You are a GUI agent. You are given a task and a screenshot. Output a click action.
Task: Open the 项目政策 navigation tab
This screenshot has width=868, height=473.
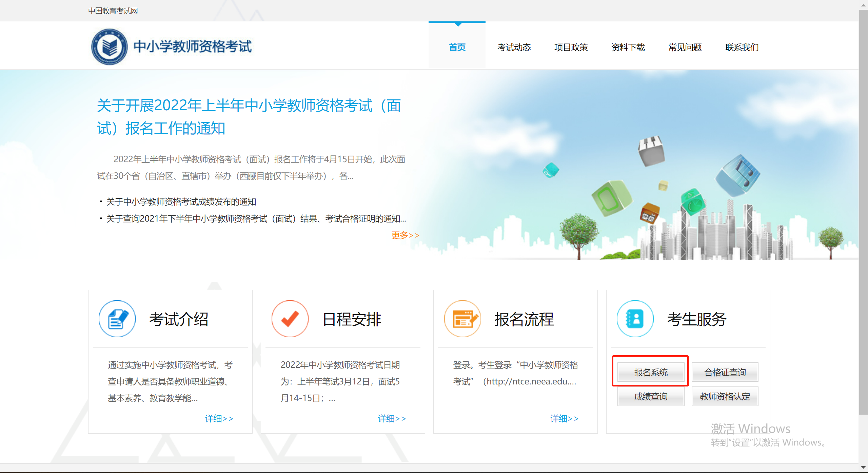pyautogui.click(x=571, y=47)
